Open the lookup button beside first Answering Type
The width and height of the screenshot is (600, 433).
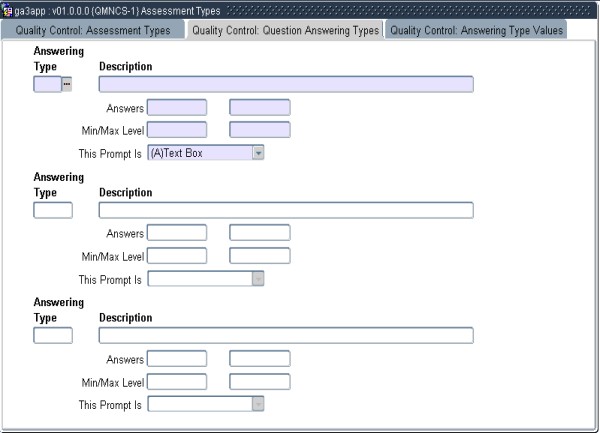tap(67, 85)
